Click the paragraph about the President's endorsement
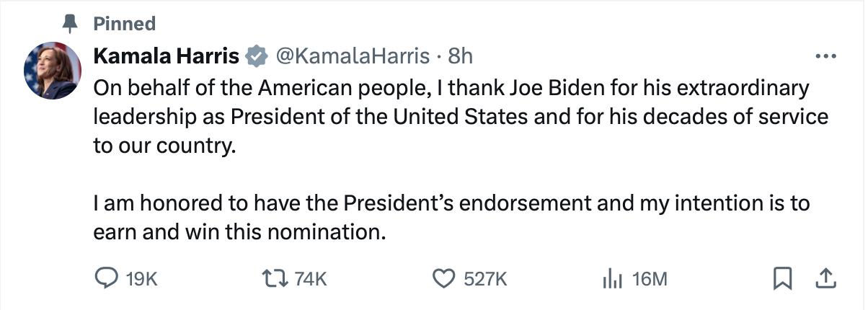 (451, 218)
